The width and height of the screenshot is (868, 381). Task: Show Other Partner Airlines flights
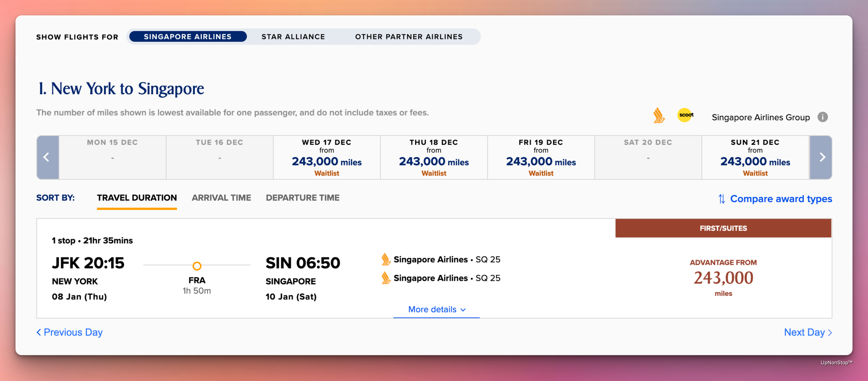pyautogui.click(x=409, y=36)
